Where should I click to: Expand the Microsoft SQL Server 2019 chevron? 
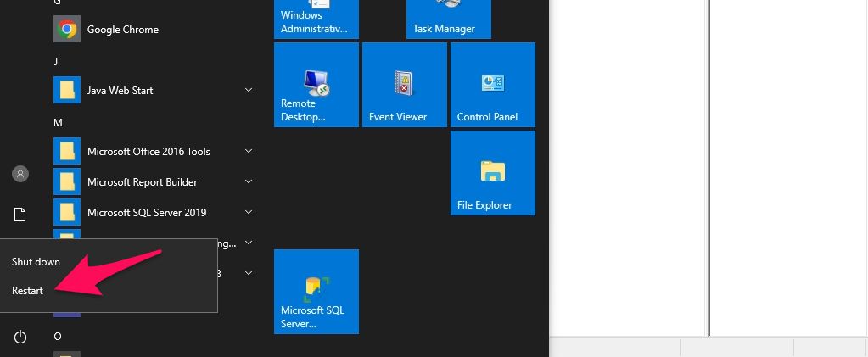[249, 212]
